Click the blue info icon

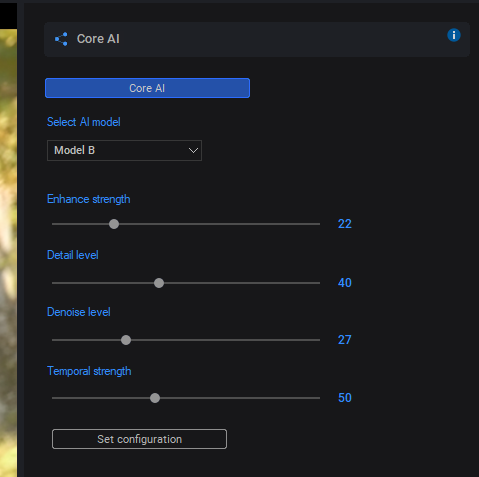(x=453, y=35)
